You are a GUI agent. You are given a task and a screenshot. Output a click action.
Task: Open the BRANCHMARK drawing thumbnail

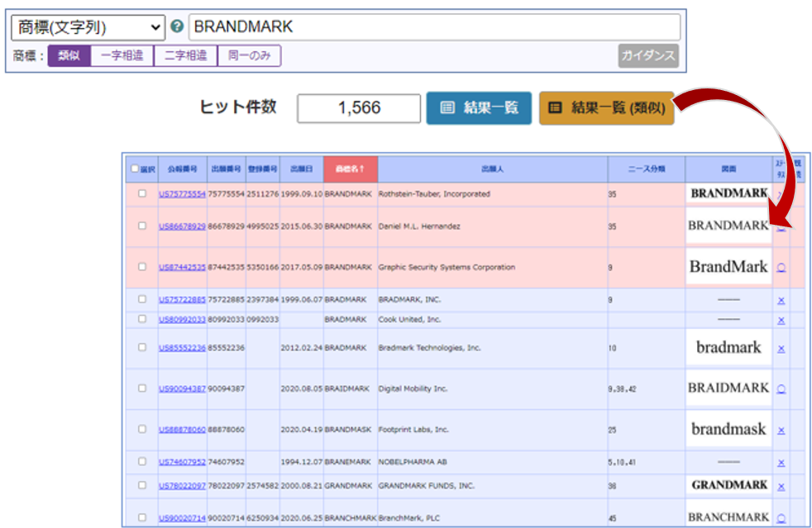728,517
